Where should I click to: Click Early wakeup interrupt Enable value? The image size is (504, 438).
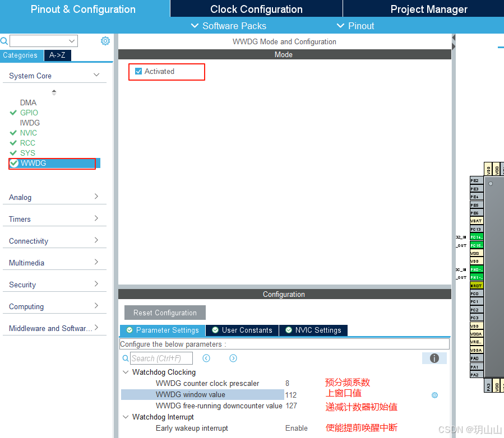click(297, 428)
